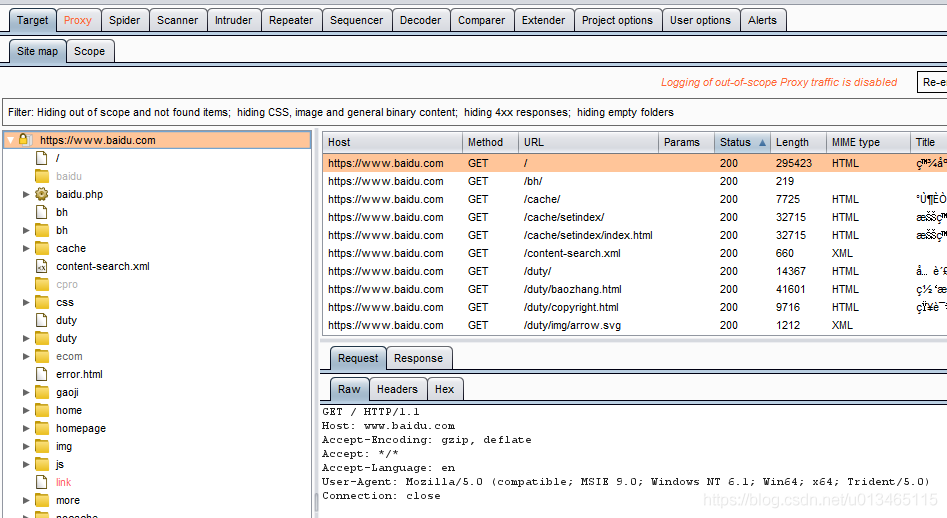Expand the baidu.php node
Screen dimensions: 947x518
[26, 194]
